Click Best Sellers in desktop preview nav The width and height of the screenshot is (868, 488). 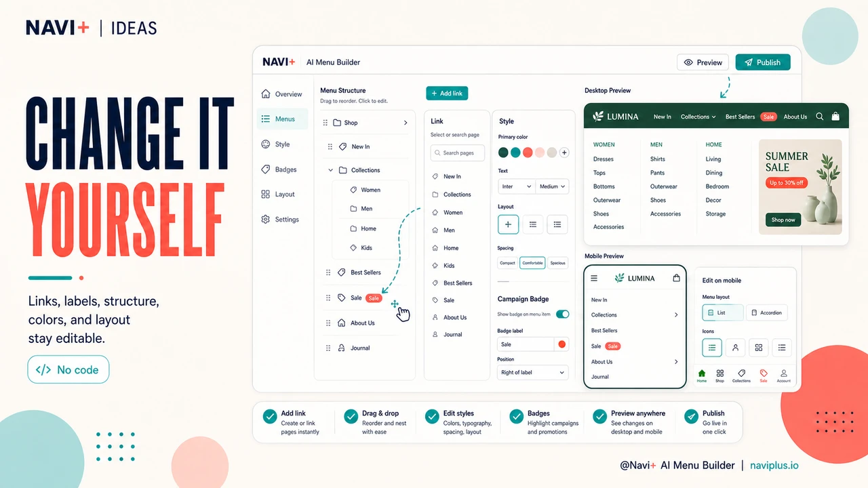point(740,117)
